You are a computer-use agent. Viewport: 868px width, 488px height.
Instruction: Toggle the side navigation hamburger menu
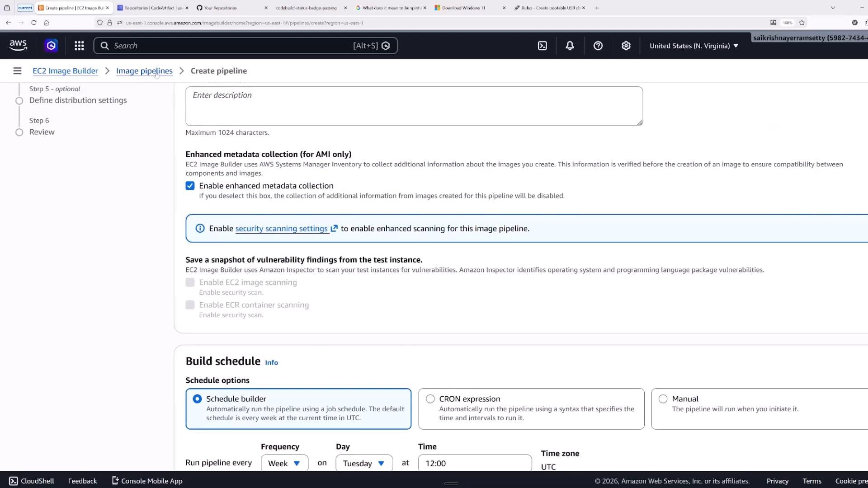tap(17, 71)
